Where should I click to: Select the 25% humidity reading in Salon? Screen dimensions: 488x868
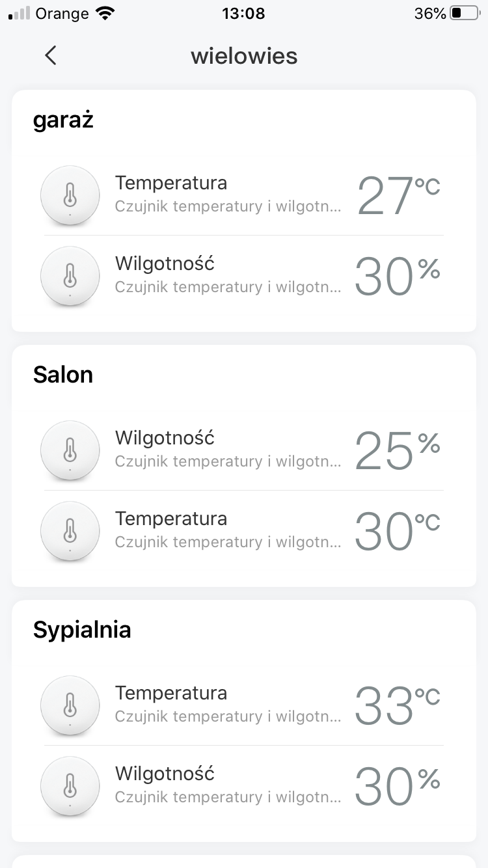[398, 450]
